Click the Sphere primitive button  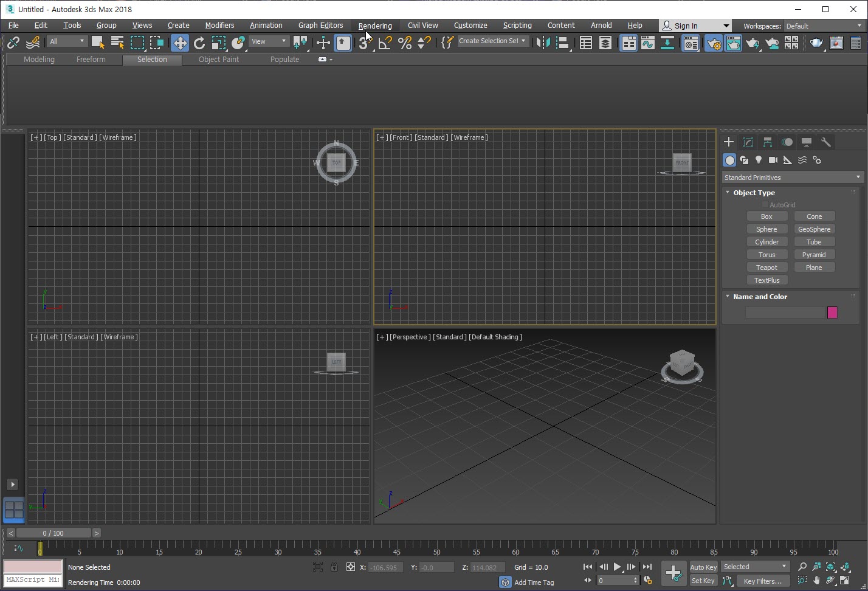pyautogui.click(x=767, y=229)
